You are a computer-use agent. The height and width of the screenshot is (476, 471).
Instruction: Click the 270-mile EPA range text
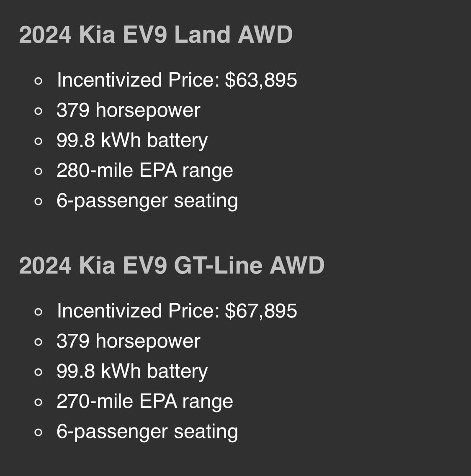144,402
